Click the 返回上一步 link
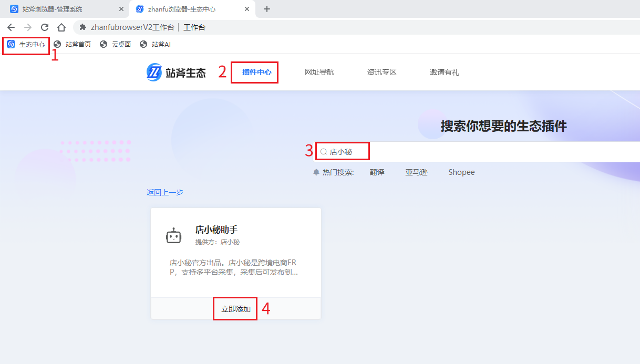The width and height of the screenshot is (640, 364). point(165,192)
